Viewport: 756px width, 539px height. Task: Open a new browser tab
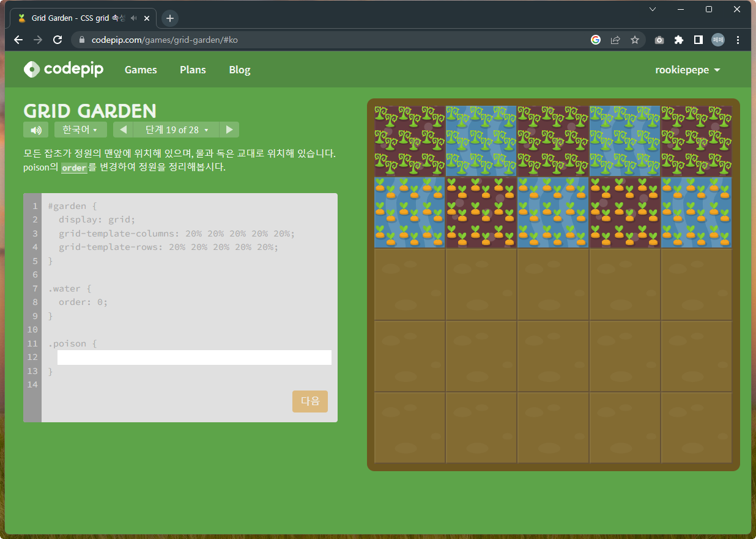170,18
